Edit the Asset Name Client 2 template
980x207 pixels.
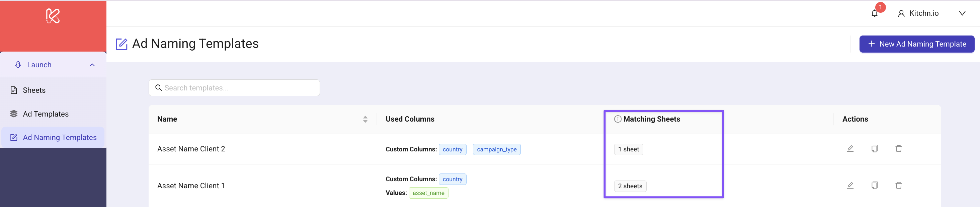click(850, 148)
